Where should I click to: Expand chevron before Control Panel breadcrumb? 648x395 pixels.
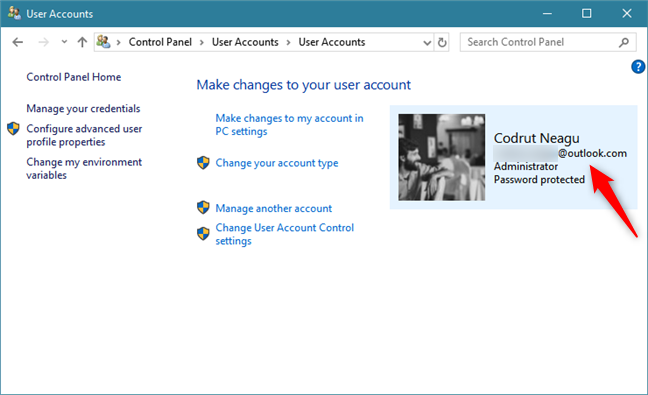[119, 42]
